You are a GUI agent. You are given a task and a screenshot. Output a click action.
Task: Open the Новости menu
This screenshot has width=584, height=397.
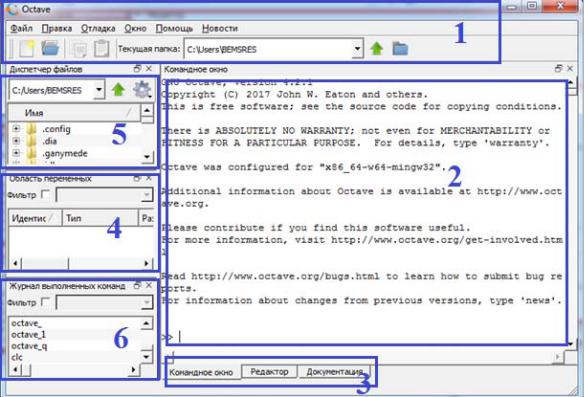(220, 28)
